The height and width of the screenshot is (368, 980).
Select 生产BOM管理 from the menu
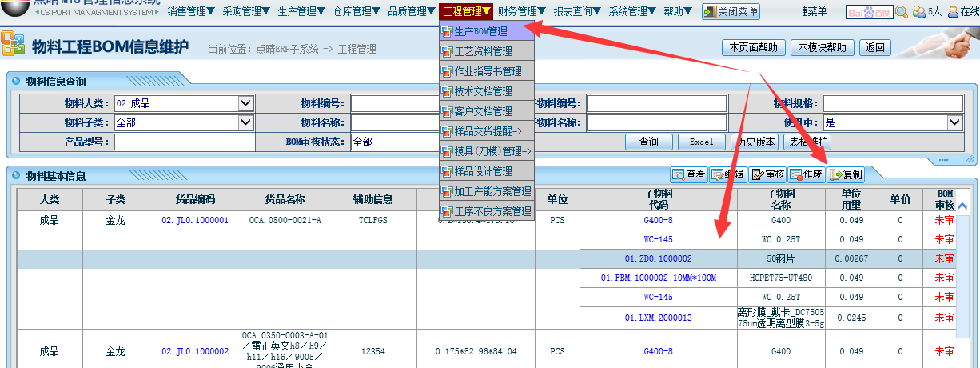[x=480, y=31]
